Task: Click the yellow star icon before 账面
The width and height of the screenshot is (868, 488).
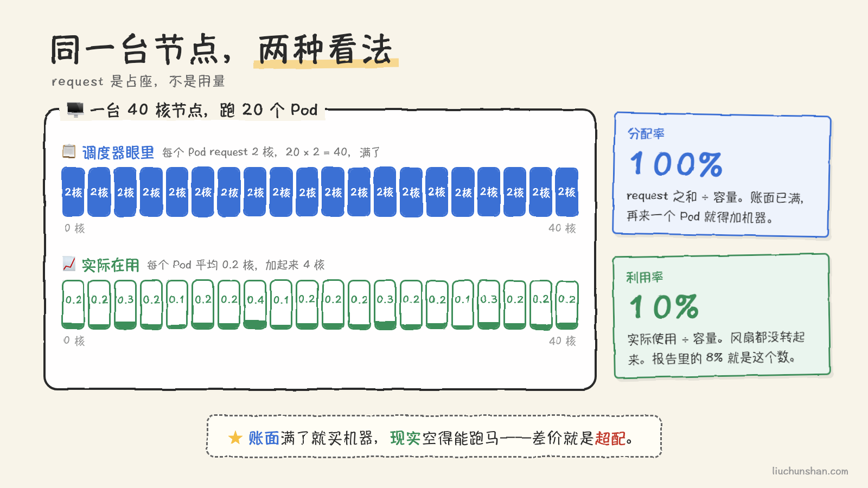Action: point(235,438)
